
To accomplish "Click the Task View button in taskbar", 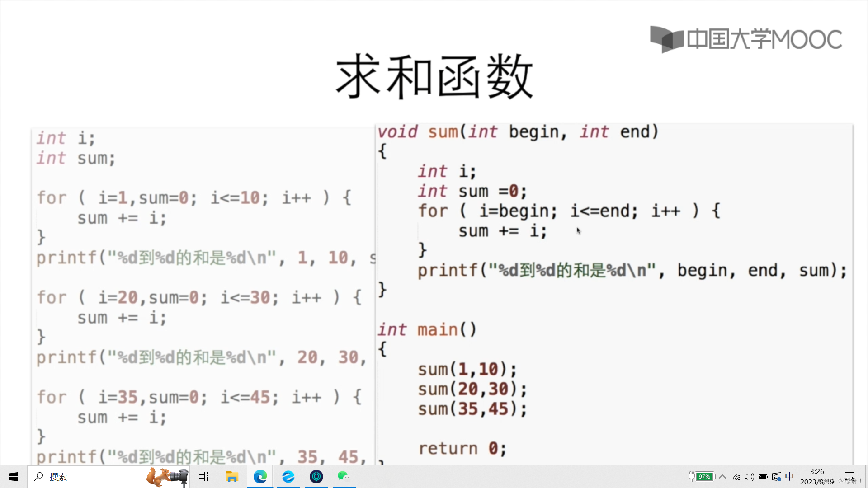I will click(x=203, y=476).
